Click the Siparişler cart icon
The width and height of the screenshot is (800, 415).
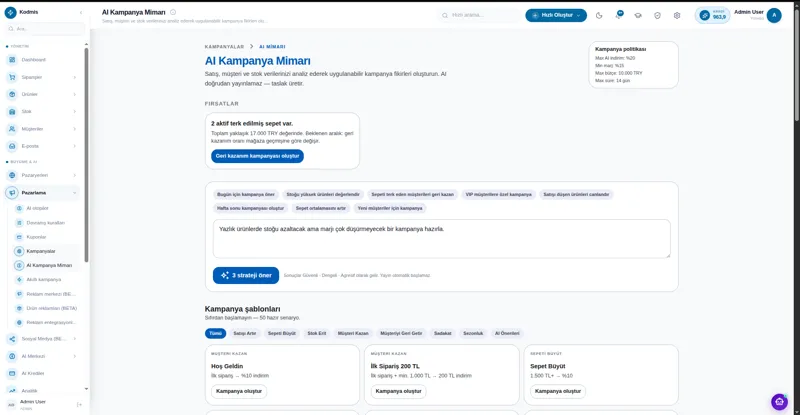pyautogui.click(x=12, y=77)
